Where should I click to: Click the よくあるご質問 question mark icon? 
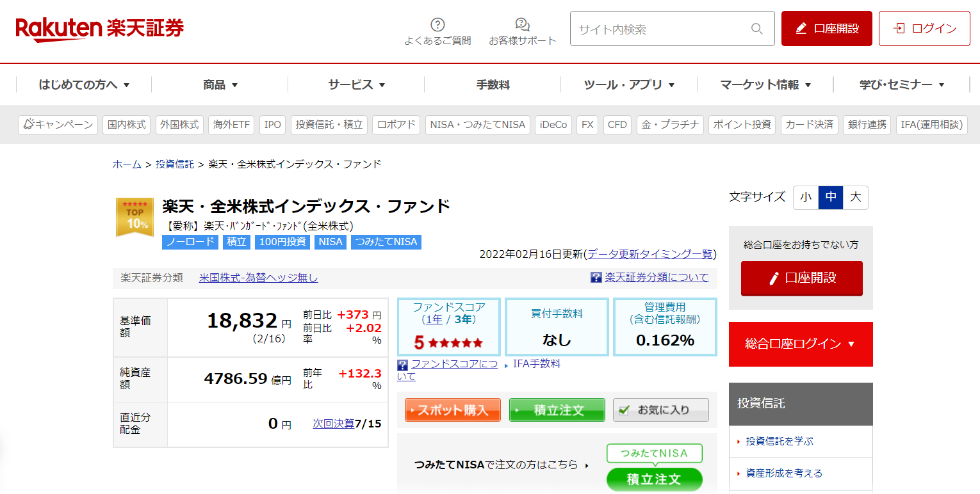437,24
